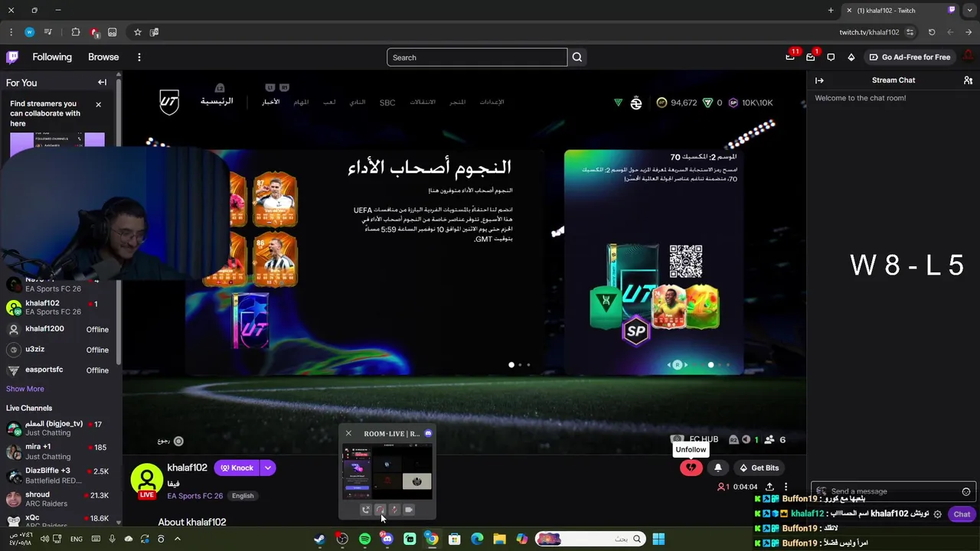Dismiss the Find streamers collaboration card
Image resolution: width=980 pixels, height=551 pixels.
point(98,104)
